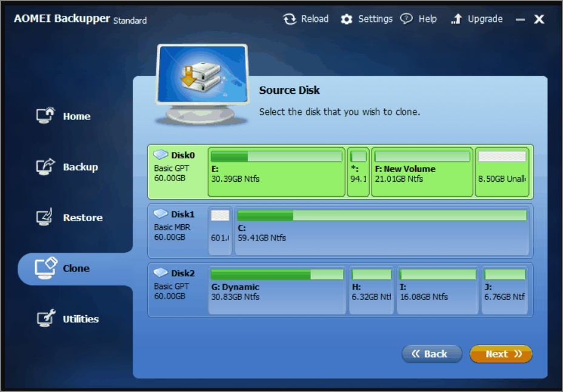Go Back to previous step
This screenshot has height=392, width=563.
click(431, 354)
